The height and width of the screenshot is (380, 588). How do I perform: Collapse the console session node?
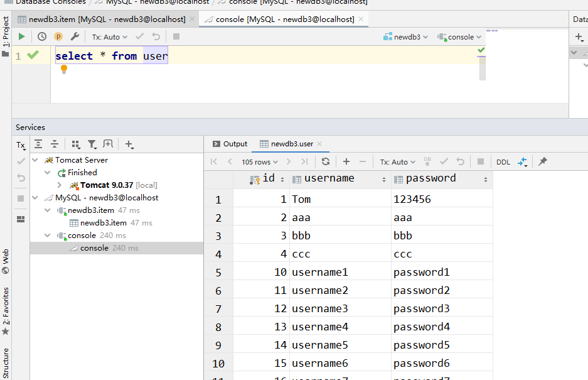(48, 235)
